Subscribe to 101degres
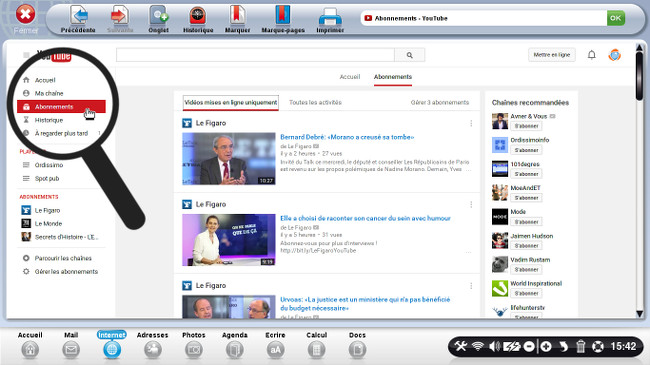650x365 pixels. (x=526, y=174)
